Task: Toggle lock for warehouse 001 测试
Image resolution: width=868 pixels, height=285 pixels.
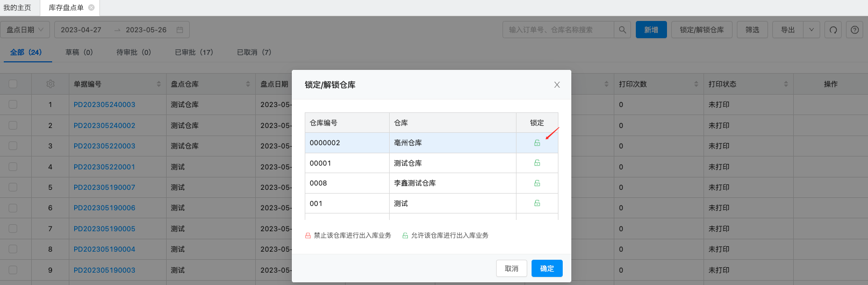Action: pyautogui.click(x=537, y=203)
